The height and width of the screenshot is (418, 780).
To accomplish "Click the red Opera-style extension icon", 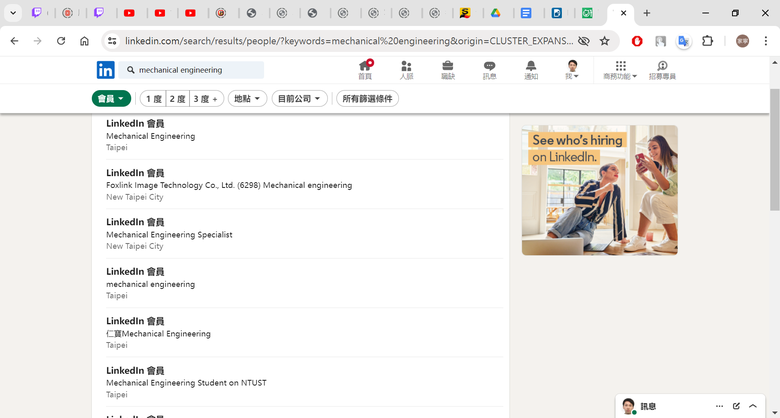I will click(637, 41).
